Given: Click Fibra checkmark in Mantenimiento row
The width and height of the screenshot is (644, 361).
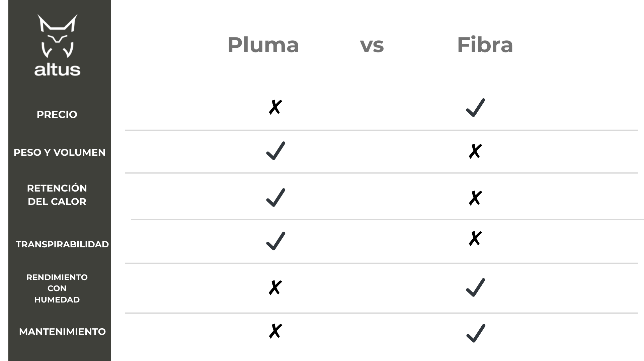Looking at the screenshot, I should tap(475, 333).
